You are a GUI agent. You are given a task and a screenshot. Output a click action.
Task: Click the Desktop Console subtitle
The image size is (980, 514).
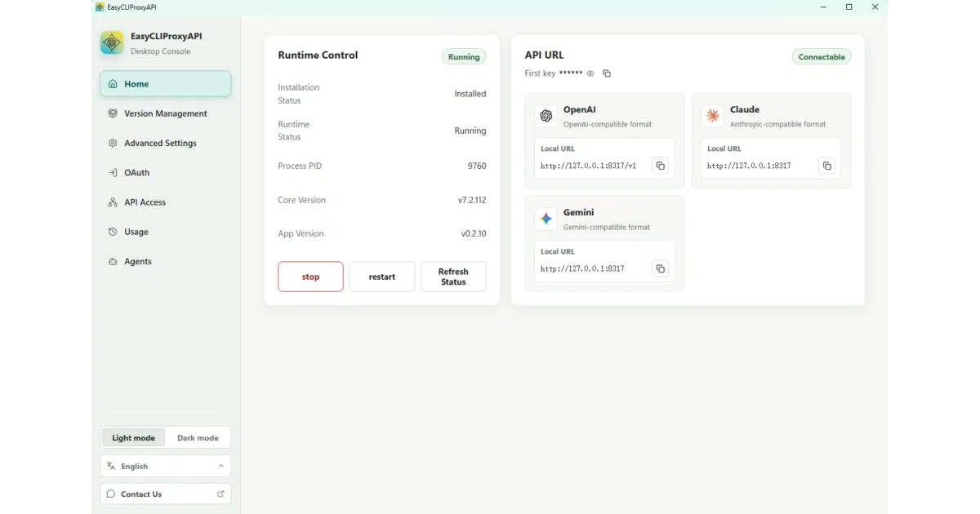point(161,51)
